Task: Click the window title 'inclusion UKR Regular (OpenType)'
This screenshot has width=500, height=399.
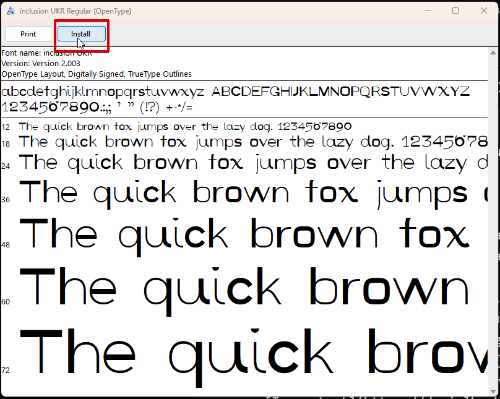Action: pyautogui.click(x=75, y=11)
